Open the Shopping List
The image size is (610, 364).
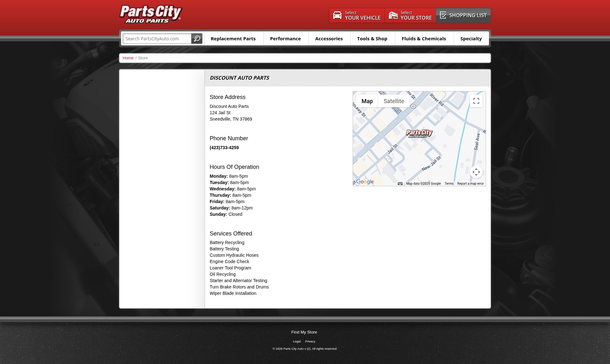point(463,15)
